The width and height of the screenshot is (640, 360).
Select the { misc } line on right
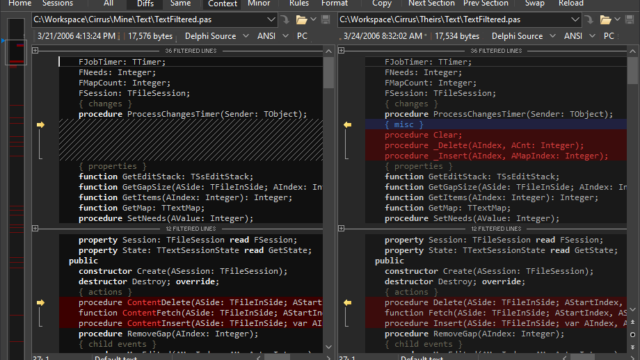click(496, 124)
